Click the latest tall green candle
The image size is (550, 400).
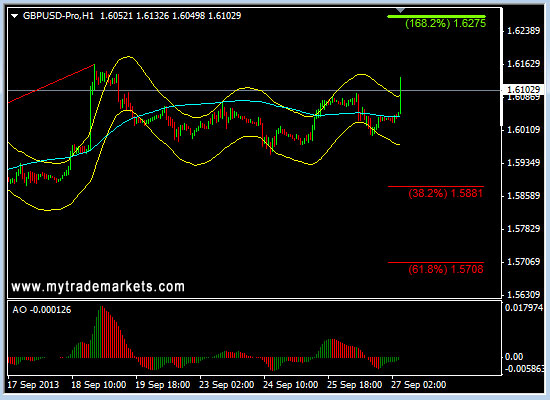pos(401,95)
